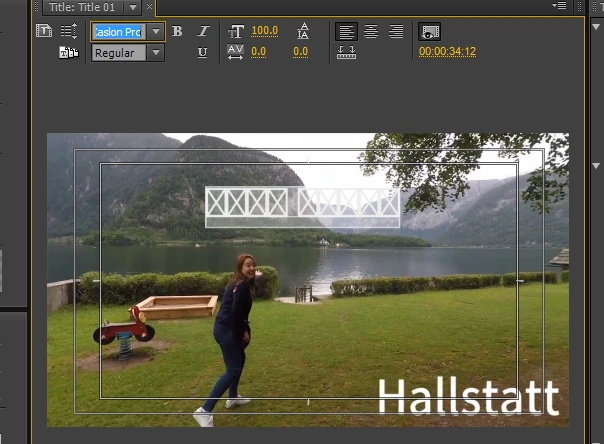This screenshot has height=444, width=604.
Task: Click font size value 100.0
Action: [265, 31]
